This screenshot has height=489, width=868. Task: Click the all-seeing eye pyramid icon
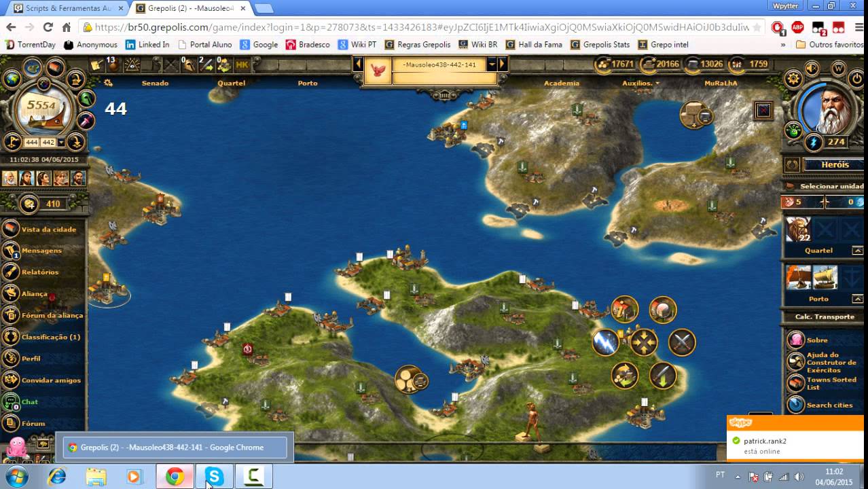point(132,65)
